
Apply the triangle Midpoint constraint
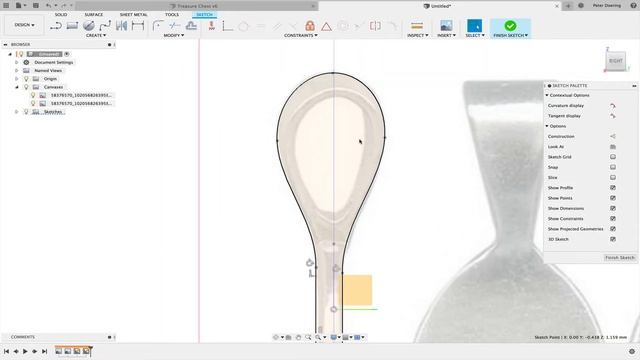[x=326, y=27]
